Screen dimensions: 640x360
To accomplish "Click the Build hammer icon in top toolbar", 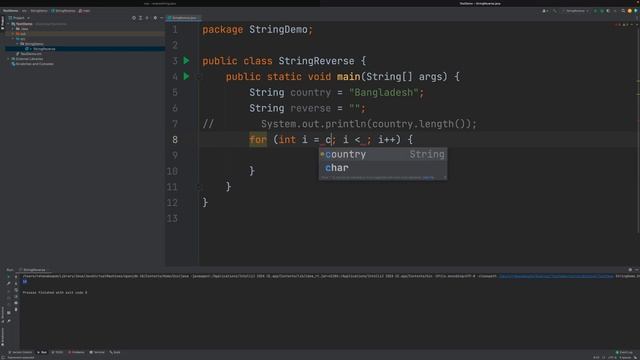I will (555, 11).
